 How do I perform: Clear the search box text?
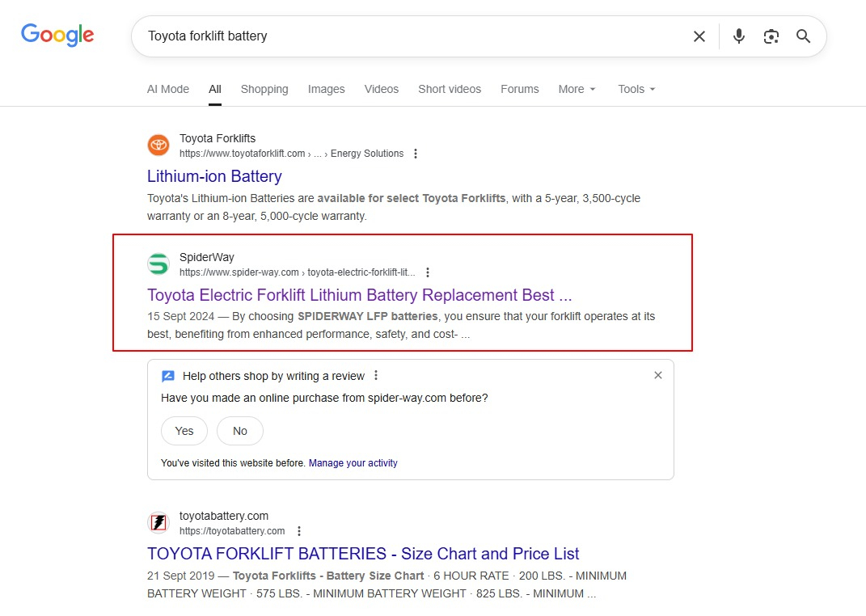pos(699,36)
